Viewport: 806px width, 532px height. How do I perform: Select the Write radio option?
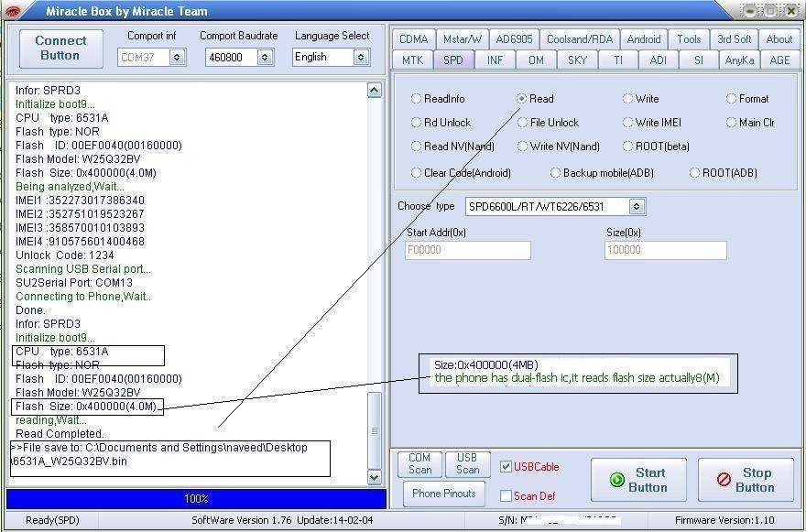coord(627,99)
